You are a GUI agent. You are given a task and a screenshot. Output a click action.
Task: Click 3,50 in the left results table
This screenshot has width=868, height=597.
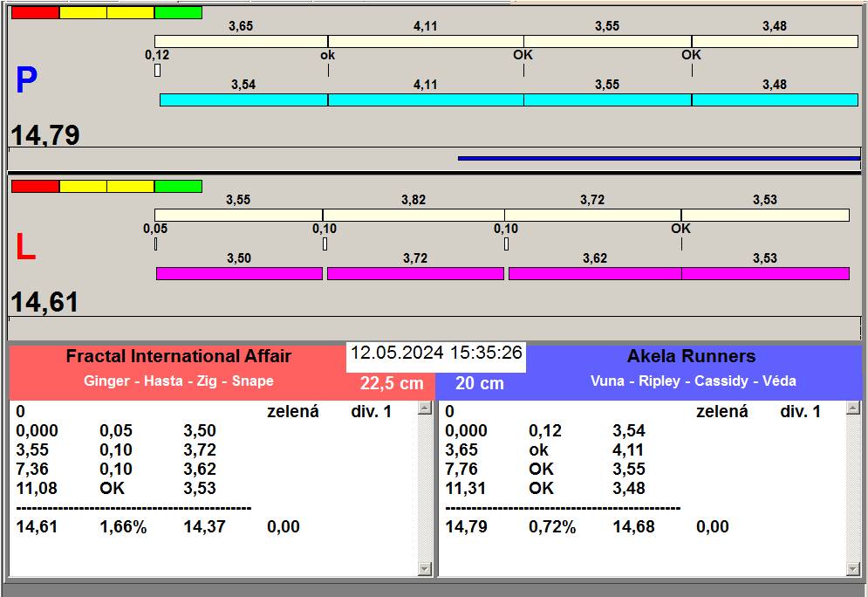[199, 431]
